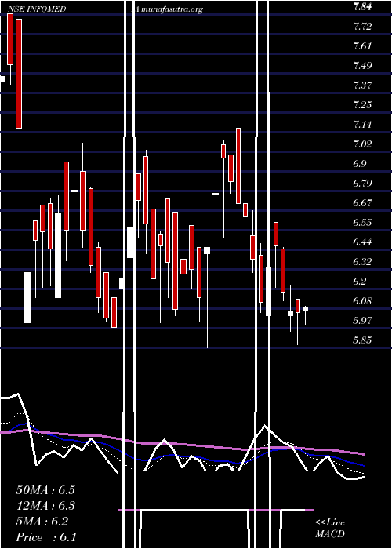This screenshot has width=392, height=549.
Task: Click the NSE INFOMED ticker label
Action: tap(37, 9)
